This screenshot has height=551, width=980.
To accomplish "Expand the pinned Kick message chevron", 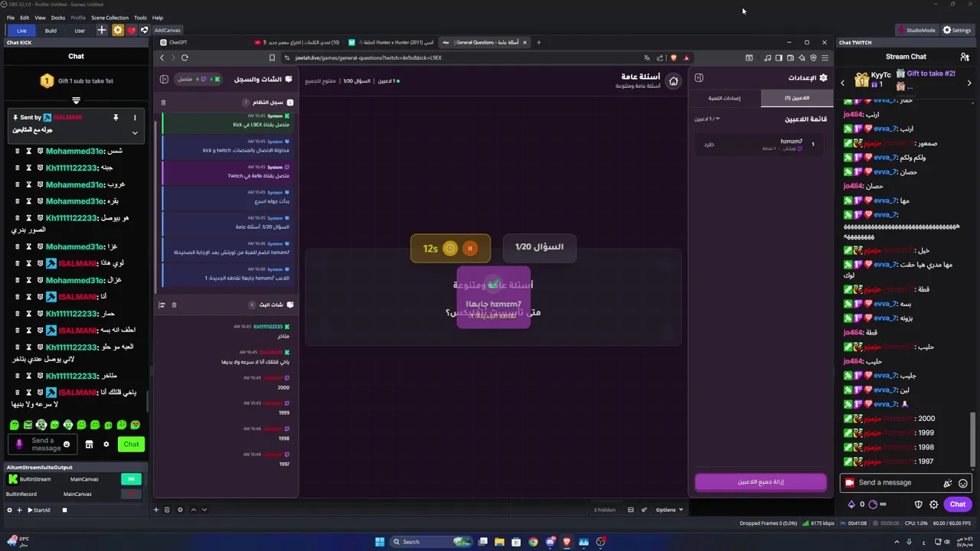I will coord(135,132).
